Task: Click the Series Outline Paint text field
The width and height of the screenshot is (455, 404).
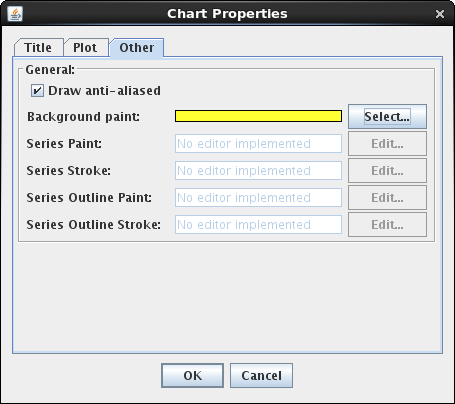Action: click(x=258, y=198)
